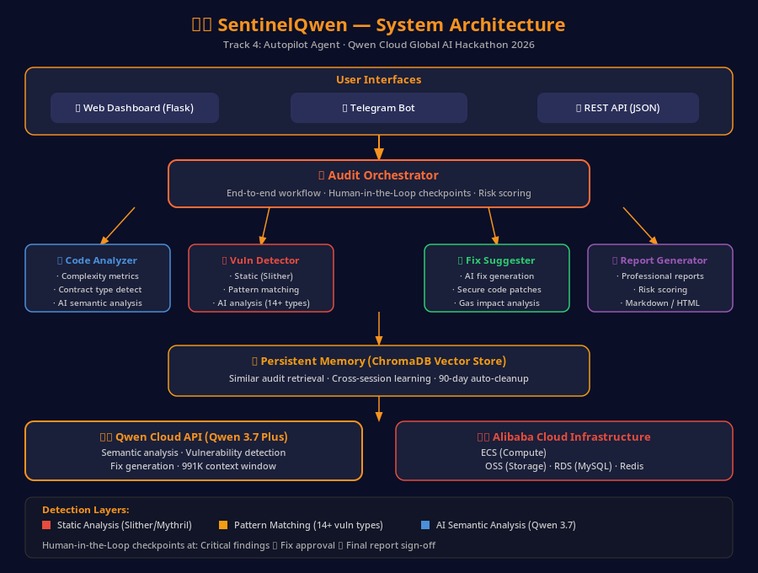
Task: Click Similar audit retrieval description line
Action: (379, 379)
